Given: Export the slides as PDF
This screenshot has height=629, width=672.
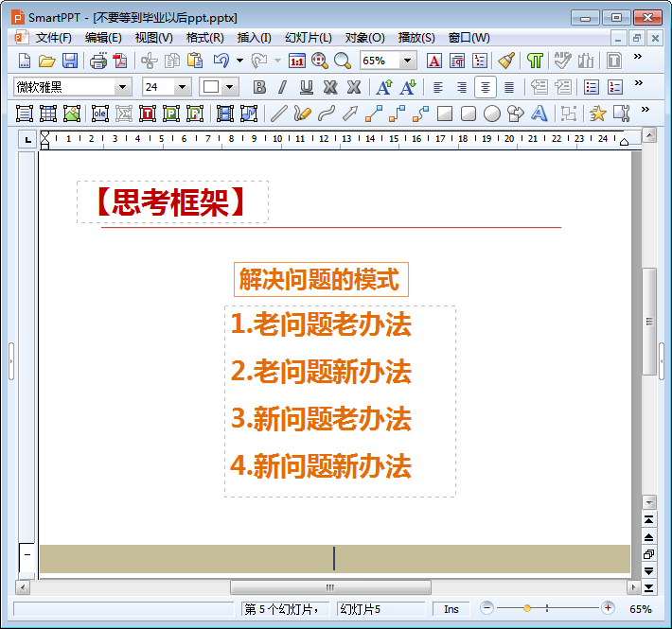Looking at the screenshot, I should pyautogui.click(x=120, y=61).
